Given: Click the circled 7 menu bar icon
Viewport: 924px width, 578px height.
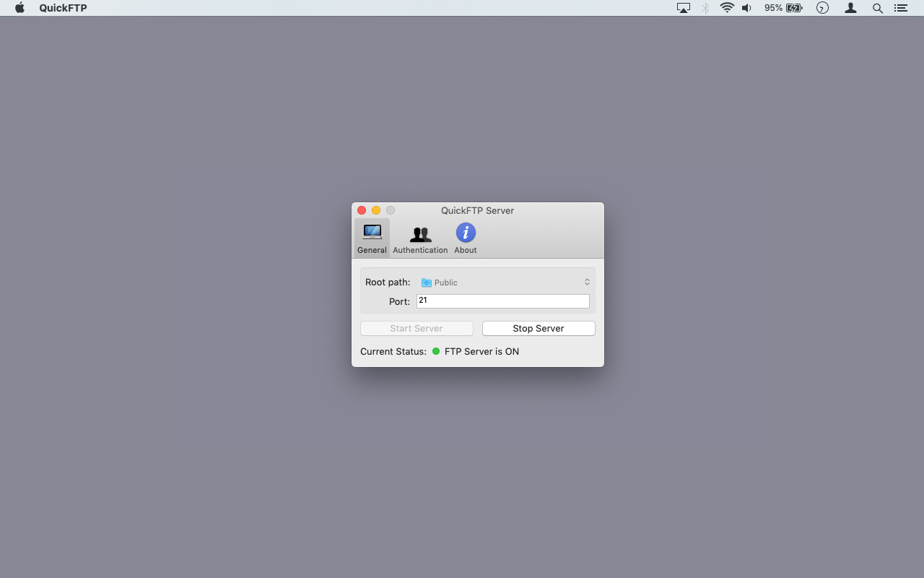Looking at the screenshot, I should 822,8.
